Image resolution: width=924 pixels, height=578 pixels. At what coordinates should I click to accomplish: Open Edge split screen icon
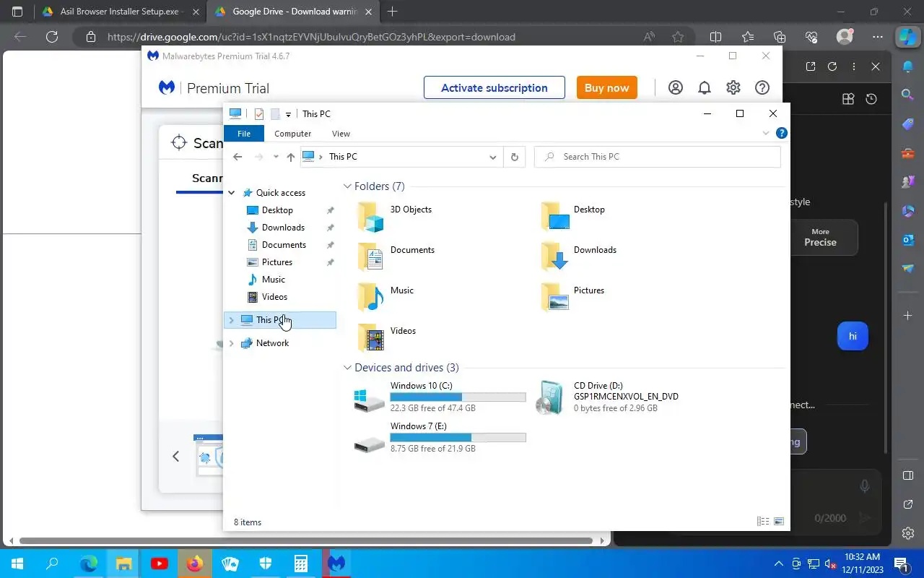click(x=715, y=37)
